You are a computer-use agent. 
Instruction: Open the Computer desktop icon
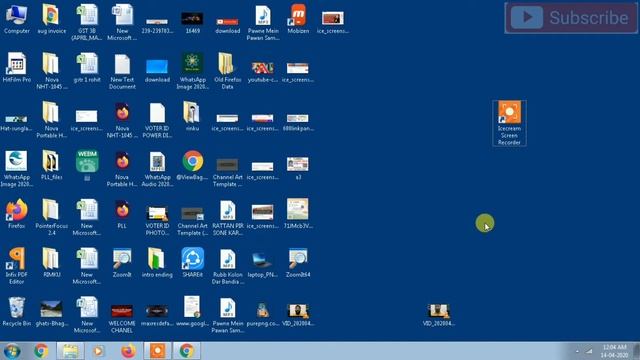tap(16, 19)
